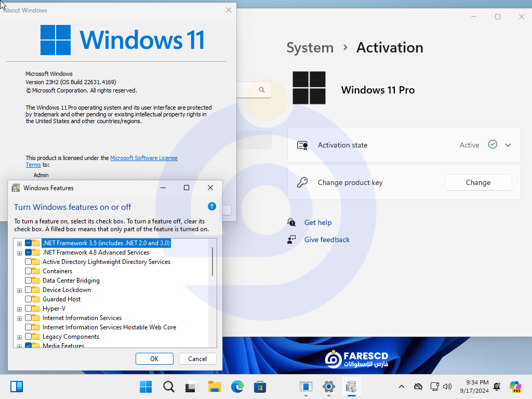Open Microsoft Store from the taskbar

260,387
